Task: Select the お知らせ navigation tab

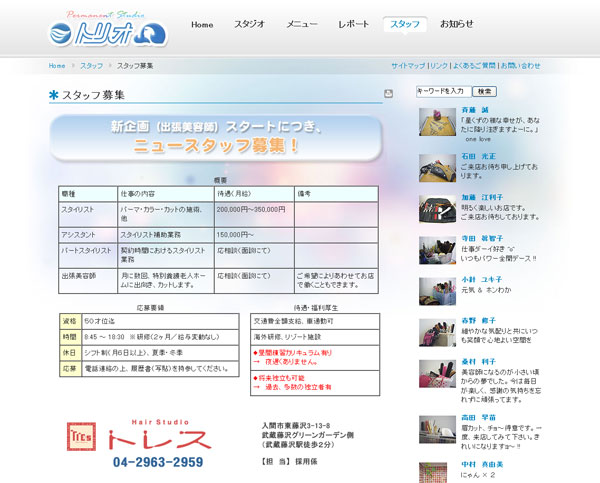Action: point(457,24)
